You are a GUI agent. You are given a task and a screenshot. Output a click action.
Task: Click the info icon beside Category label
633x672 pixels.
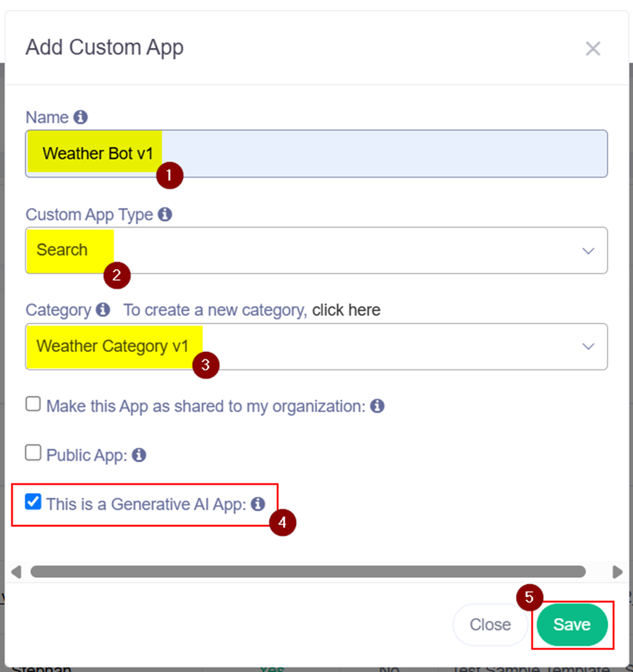click(x=103, y=310)
